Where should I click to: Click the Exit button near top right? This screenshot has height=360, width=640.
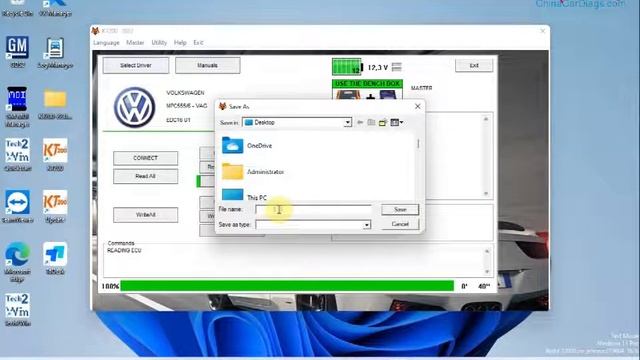click(474, 65)
